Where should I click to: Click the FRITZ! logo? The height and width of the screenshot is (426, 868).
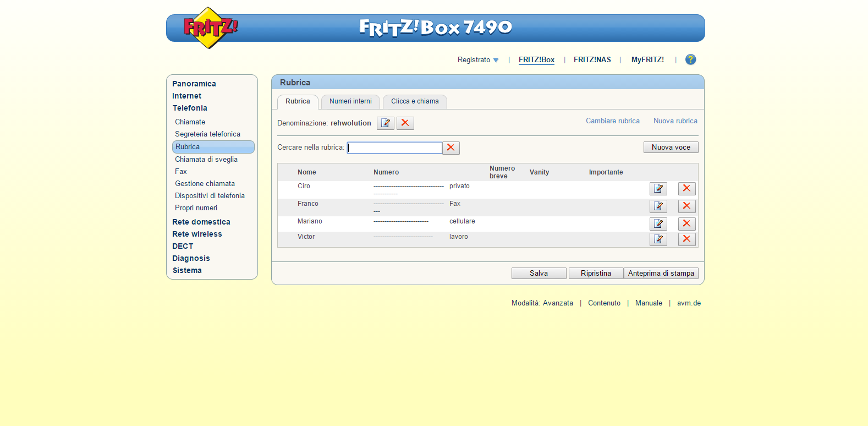(210, 28)
